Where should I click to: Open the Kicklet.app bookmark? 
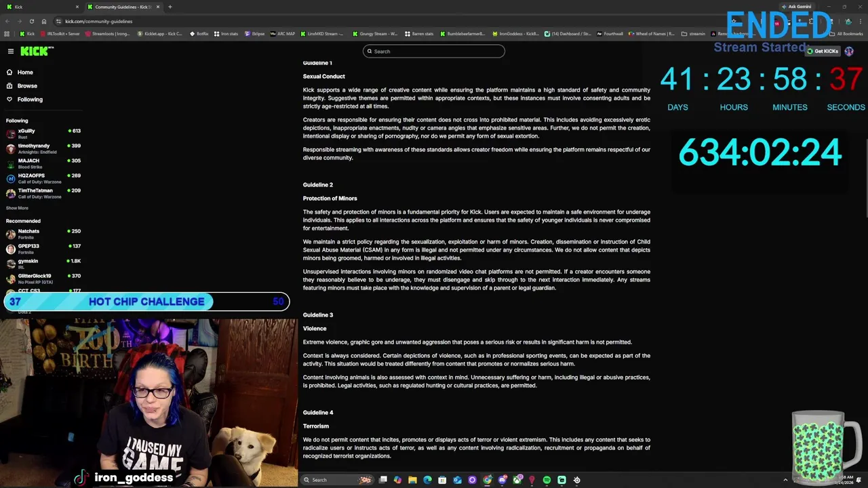(160, 34)
